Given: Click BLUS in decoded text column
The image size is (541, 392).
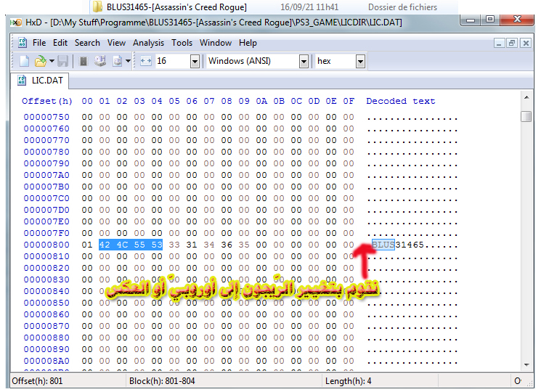Looking at the screenshot, I should click(383, 245).
